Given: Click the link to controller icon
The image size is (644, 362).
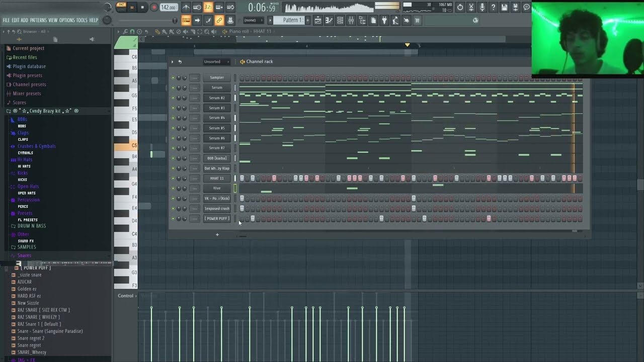Looking at the screenshot, I should pos(219,20).
